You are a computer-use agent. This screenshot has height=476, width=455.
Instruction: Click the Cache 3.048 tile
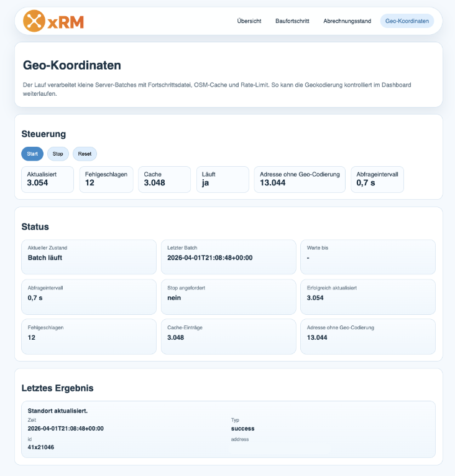tap(164, 179)
